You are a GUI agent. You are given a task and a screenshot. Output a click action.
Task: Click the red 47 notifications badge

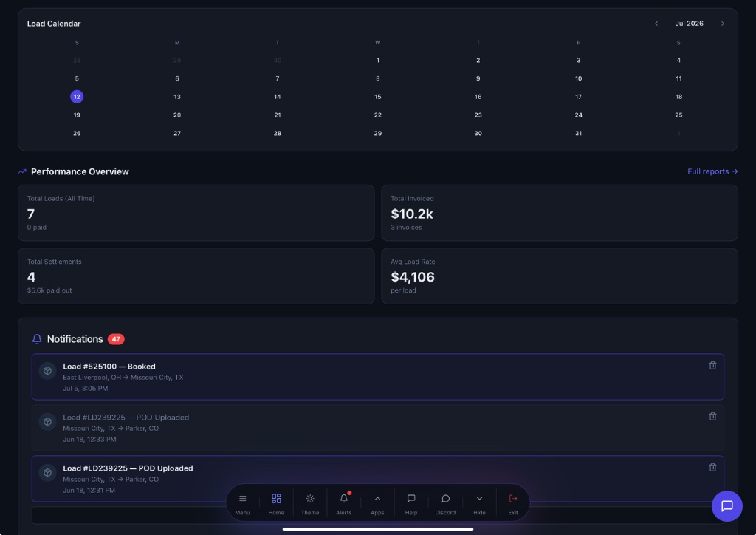(116, 339)
